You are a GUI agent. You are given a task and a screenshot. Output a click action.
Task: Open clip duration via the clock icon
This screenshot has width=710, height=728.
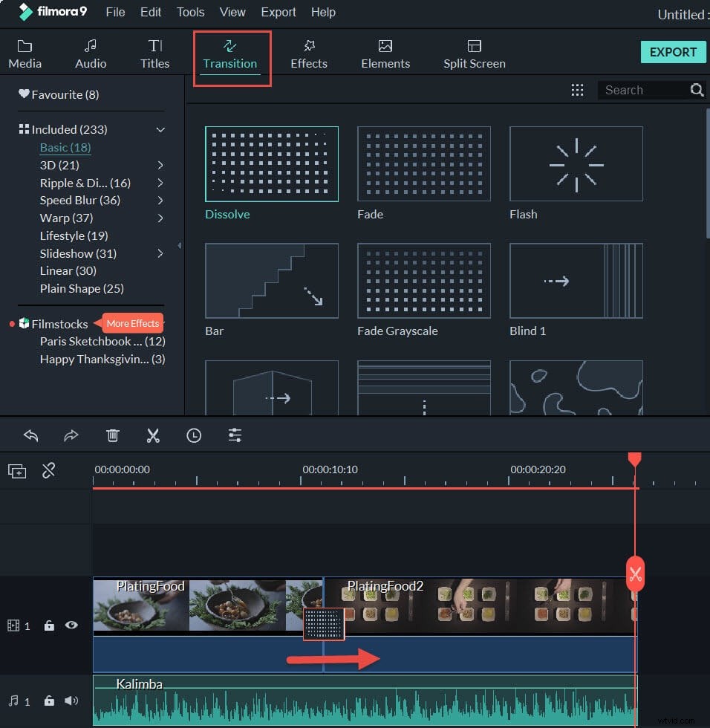(x=194, y=435)
